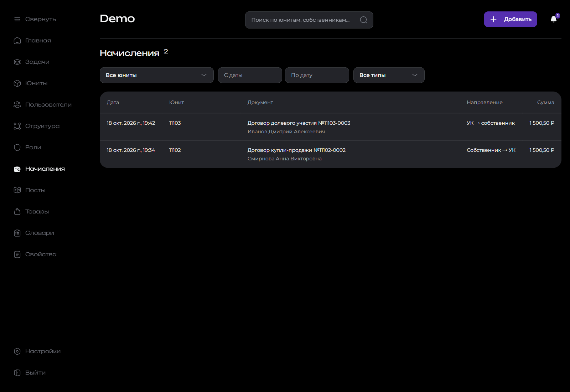Click the Товары bag icon
Image resolution: width=570 pixels, height=392 pixels.
[17, 212]
